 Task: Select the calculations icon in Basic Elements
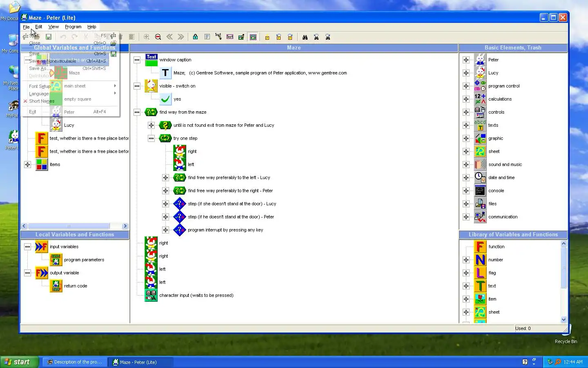click(x=480, y=99)
